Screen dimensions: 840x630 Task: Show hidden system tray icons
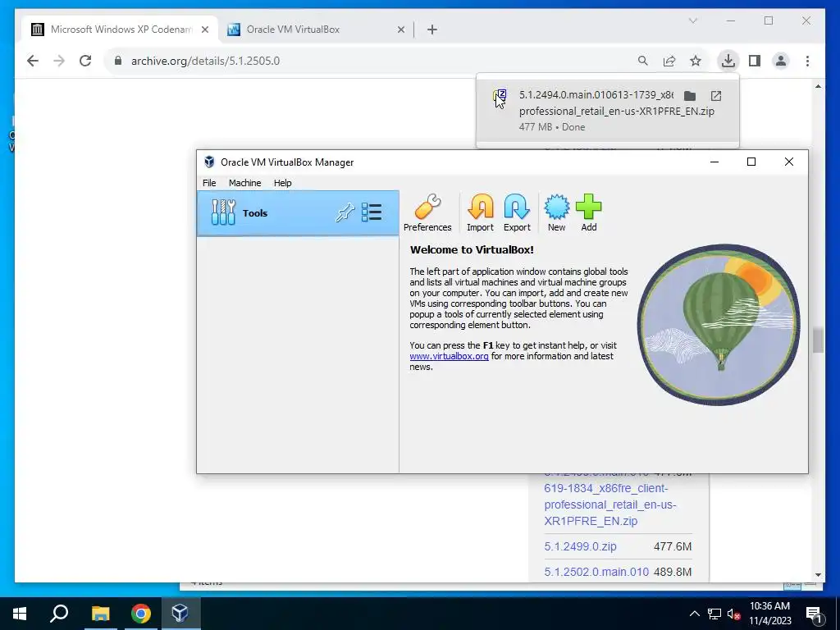(x=694, y=614)
